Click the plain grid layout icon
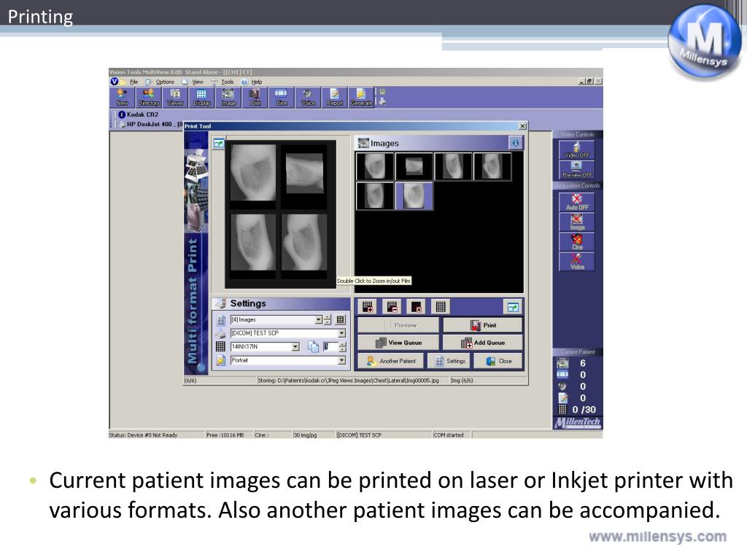Screen dimensions: 747x560 tap(441, 307)
